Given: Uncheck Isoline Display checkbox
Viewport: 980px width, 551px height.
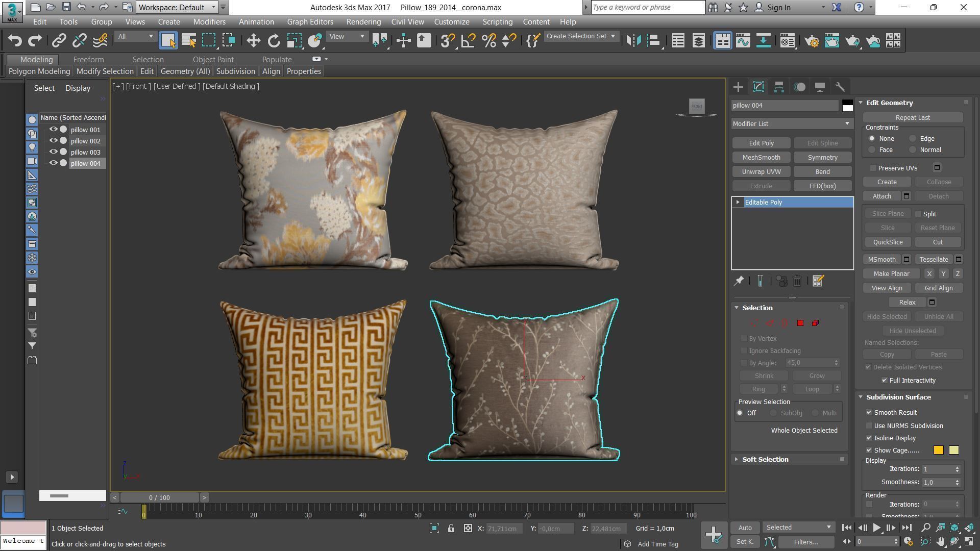Looking at the screenshot, I should pos(869,438).
